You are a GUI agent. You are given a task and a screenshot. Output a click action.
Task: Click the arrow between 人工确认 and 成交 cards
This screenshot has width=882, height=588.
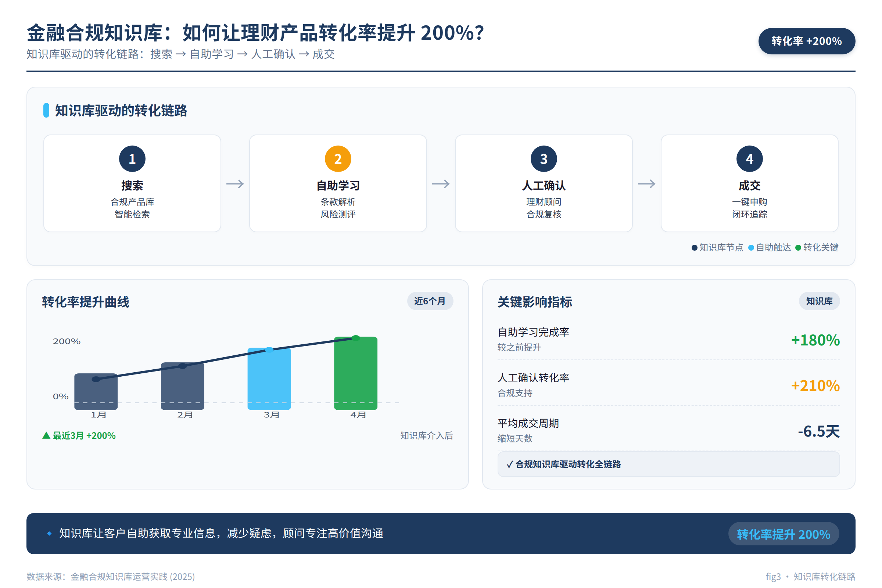coord(647,184)
